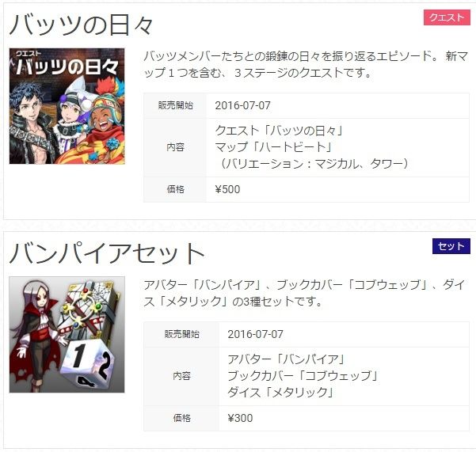The image size is (476, 452).
Task: Click the line アバター「バンパイア」 in contents
Action: tap(287, 359)
